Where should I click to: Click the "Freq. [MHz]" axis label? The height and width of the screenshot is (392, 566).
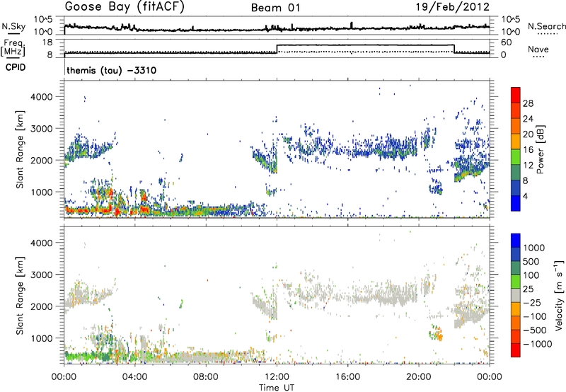(13, 47)
